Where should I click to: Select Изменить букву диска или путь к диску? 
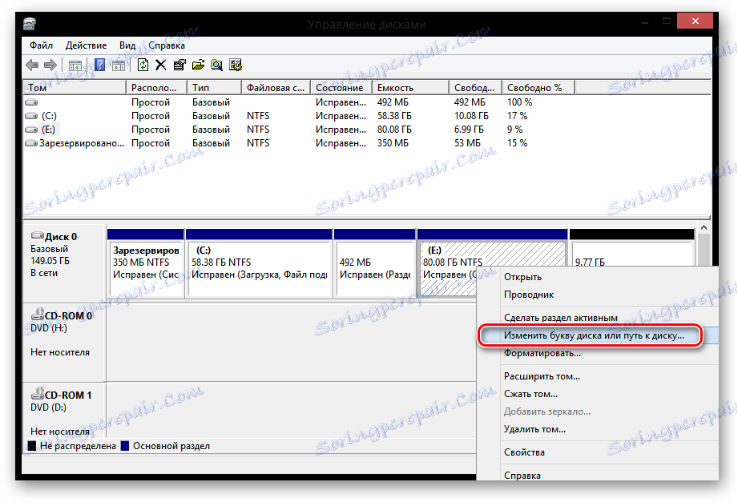coord(594,336)
